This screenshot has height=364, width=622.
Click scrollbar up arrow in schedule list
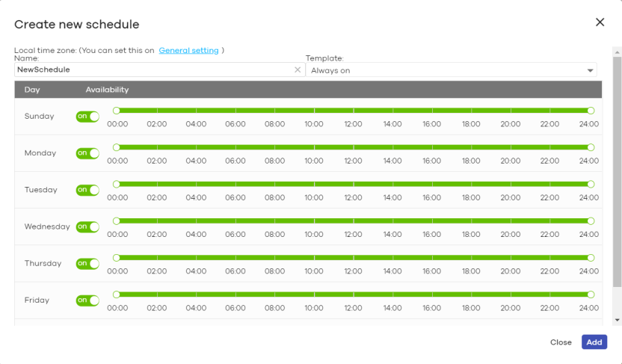617,52
